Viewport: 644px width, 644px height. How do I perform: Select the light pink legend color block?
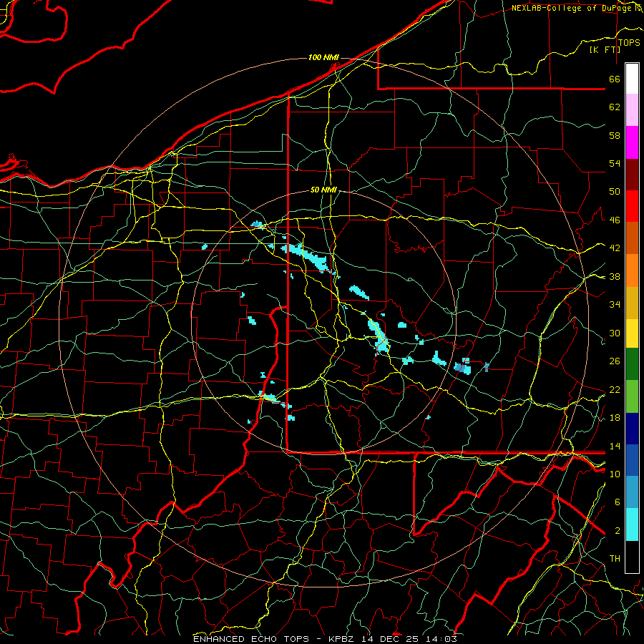pos(632,110)
